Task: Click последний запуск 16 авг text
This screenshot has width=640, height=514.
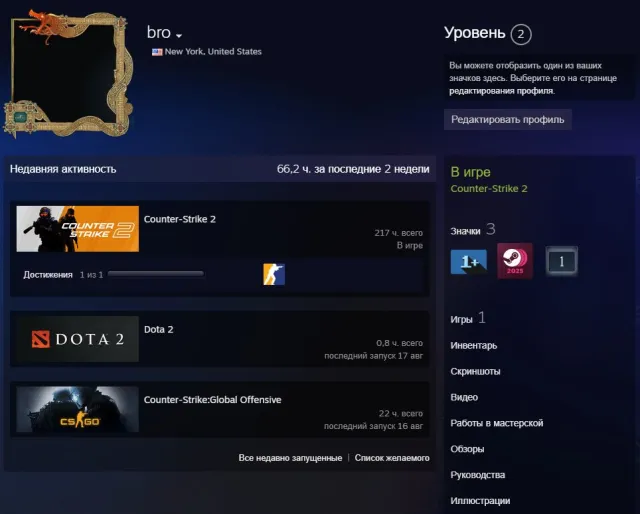Action: point(373,426)
